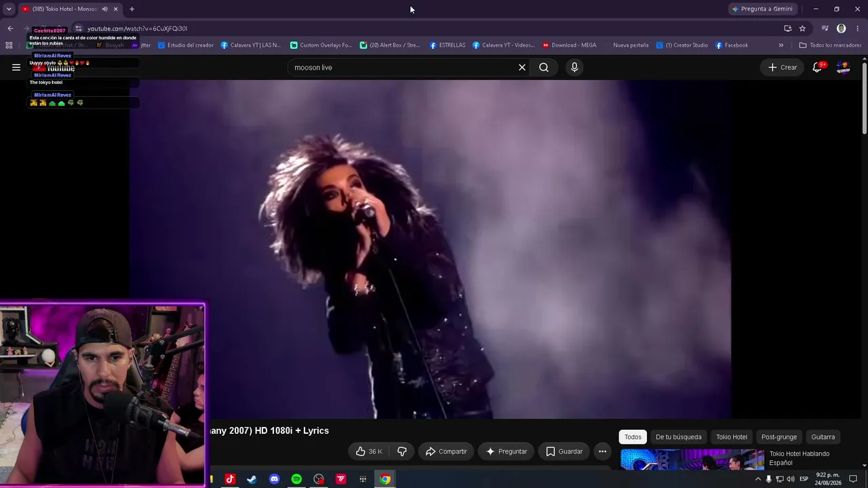This screenshot has height=488, width=868.
Task: Click the YouTube search magnifier button
Action: pyautogui.click(x=544, y=67)
